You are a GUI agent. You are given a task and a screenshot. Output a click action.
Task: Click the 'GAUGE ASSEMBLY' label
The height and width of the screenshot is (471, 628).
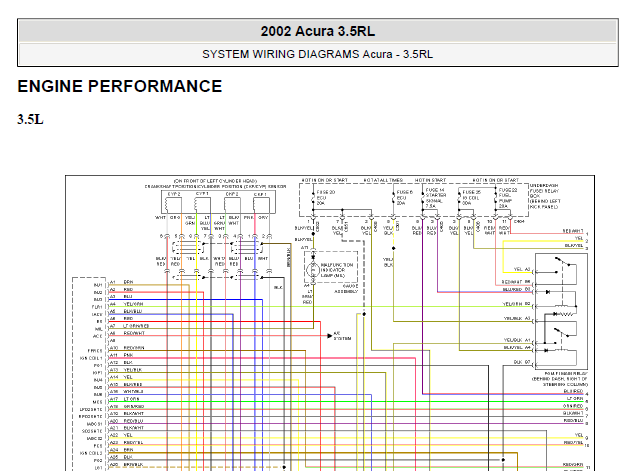(345, 289)
